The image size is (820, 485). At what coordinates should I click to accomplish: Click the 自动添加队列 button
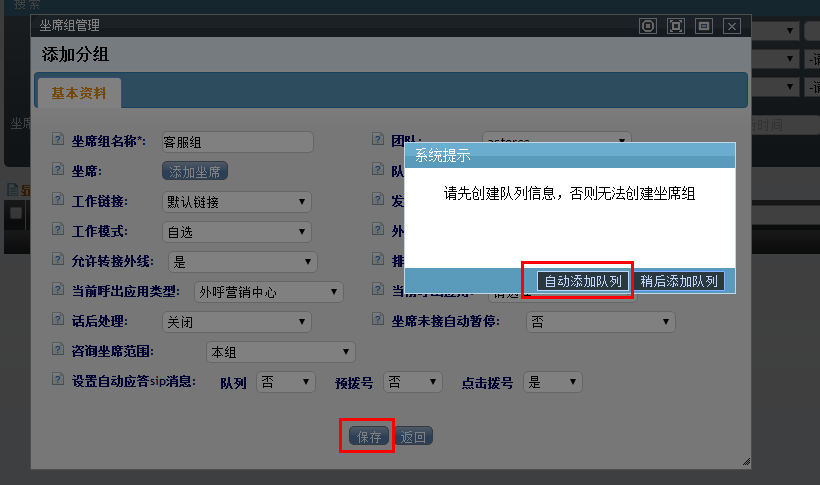coord(584,281)
